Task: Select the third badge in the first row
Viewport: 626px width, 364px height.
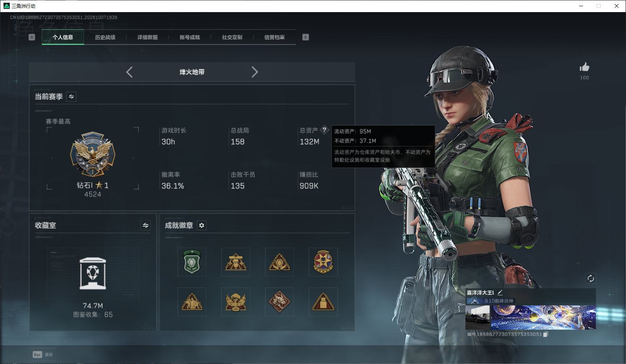Action: (279, 262)
